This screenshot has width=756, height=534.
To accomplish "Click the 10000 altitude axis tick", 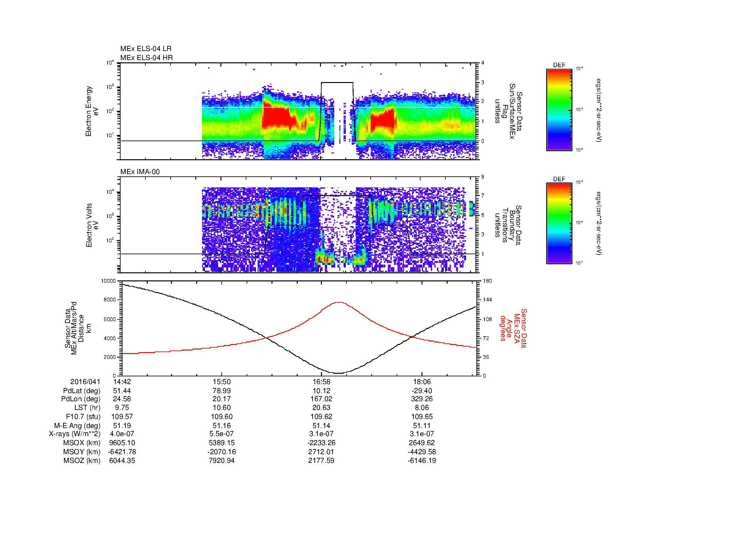I will 109,281.
